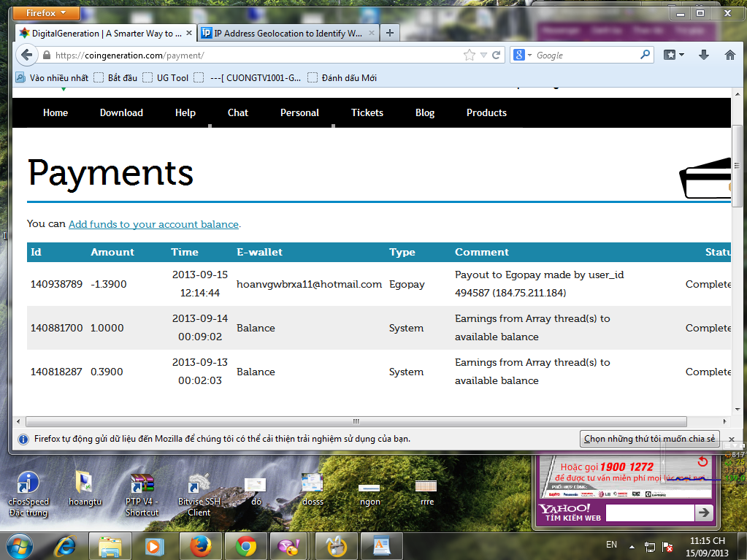
Task: Expand the URL history dropdown arrow
Action: pos(483,55)
